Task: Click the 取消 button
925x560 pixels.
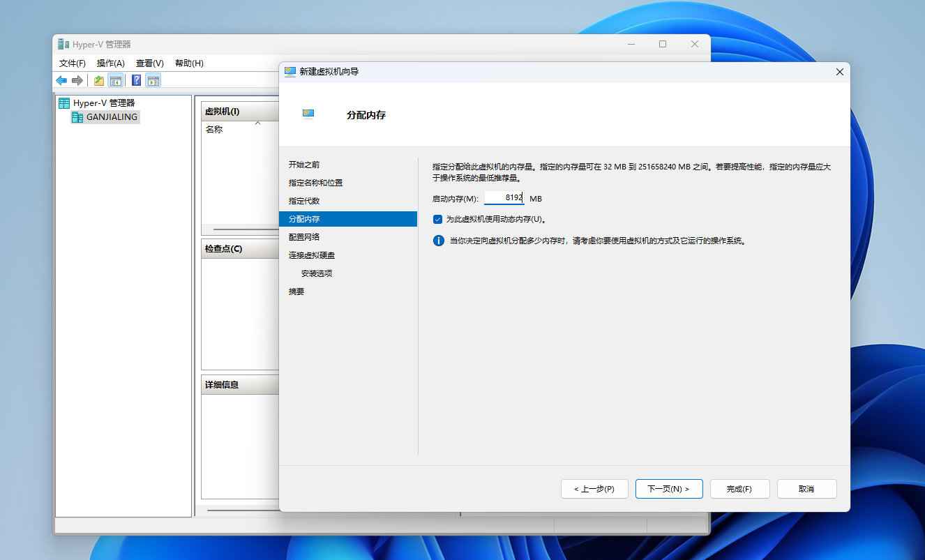Action: click(807, 489)
